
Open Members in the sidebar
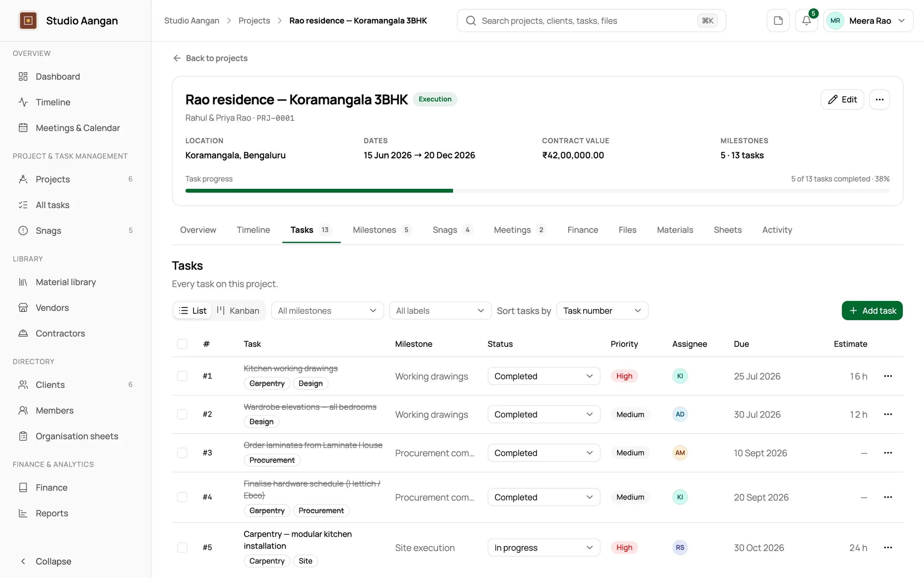pyautogui.click(x=75, y=410)
